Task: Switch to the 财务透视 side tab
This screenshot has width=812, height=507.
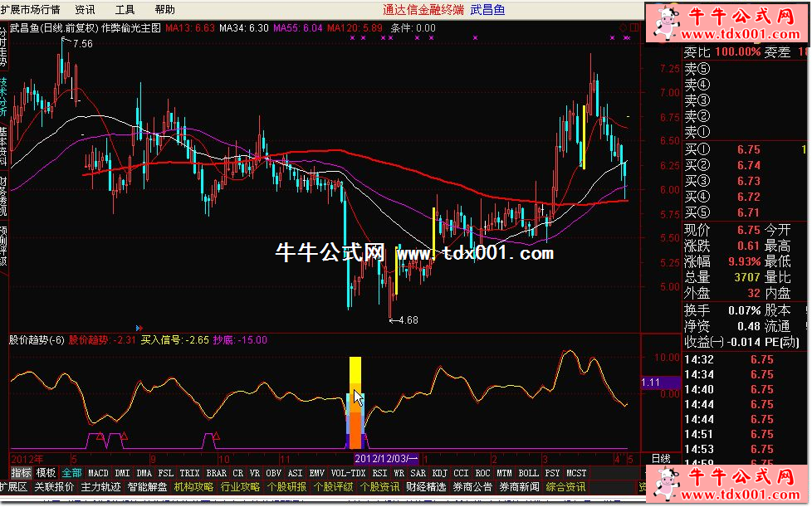Action: pyautogui.click(x=3, y=196)
